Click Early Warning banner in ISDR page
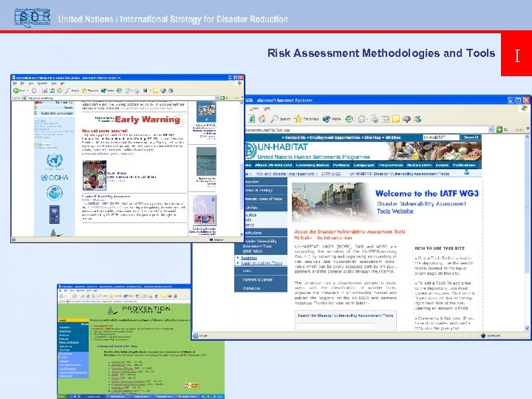 point(140,120)
